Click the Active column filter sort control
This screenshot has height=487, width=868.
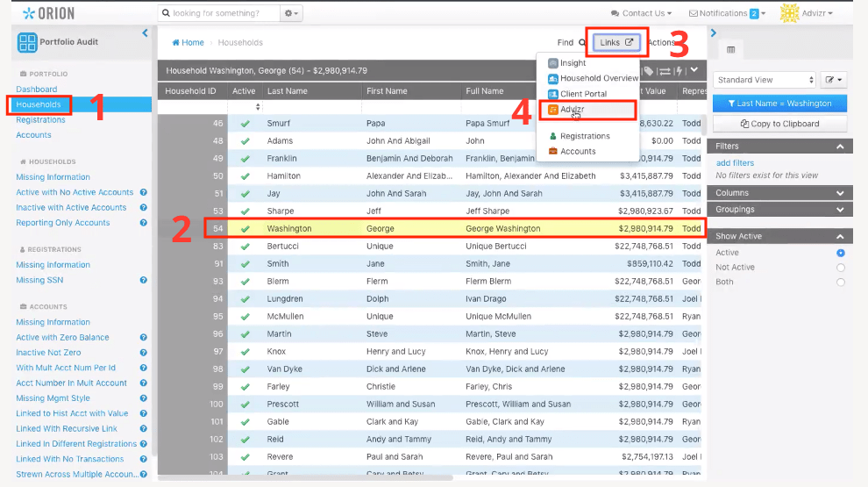(x=258, y=107)
